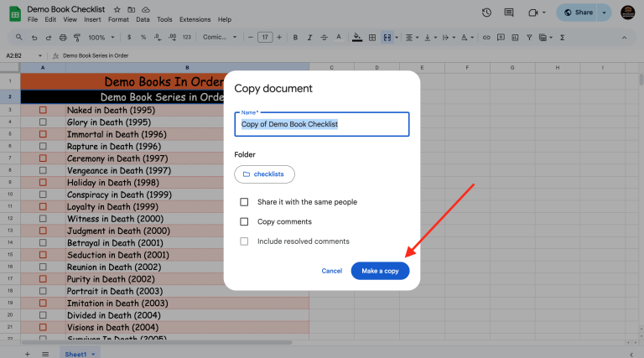This screenshot has height=358, width=644.
Task: Enable Share it with the same people
Action: point(245,202)
